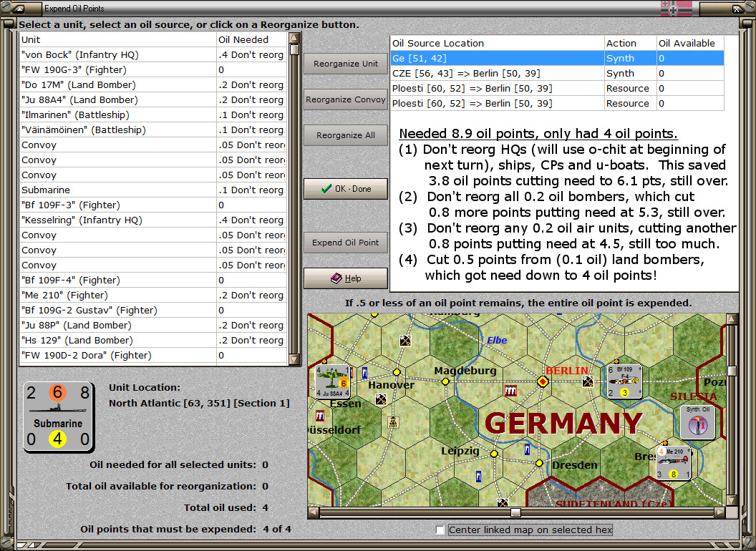Click the Expend Oil Point button

point(346,243)
